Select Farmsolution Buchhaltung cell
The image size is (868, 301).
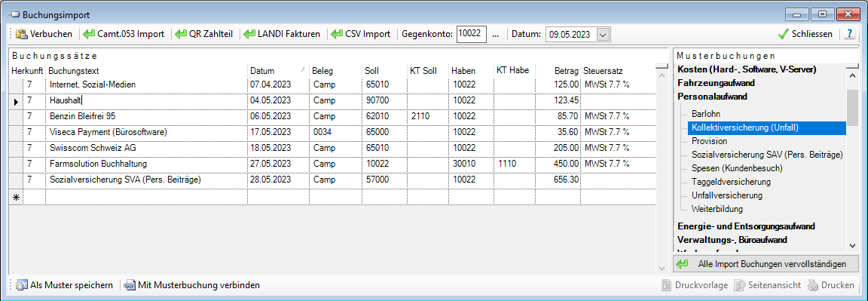(146, 164)
